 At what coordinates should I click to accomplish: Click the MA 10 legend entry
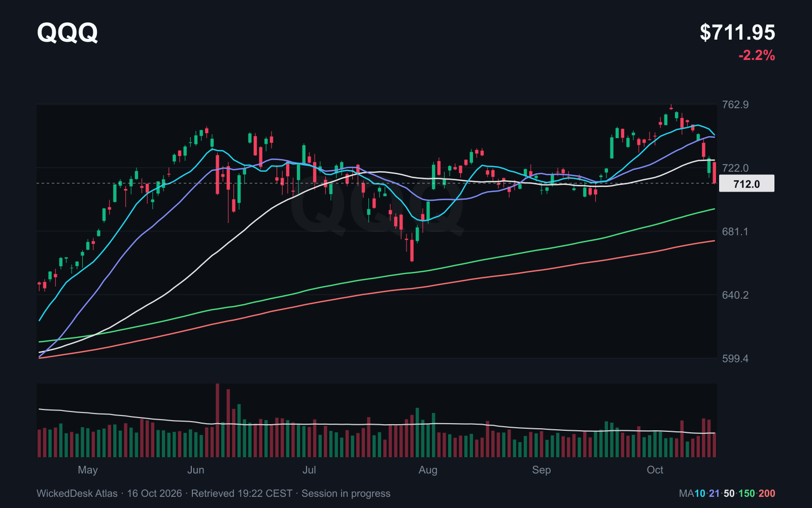(700, 493)
